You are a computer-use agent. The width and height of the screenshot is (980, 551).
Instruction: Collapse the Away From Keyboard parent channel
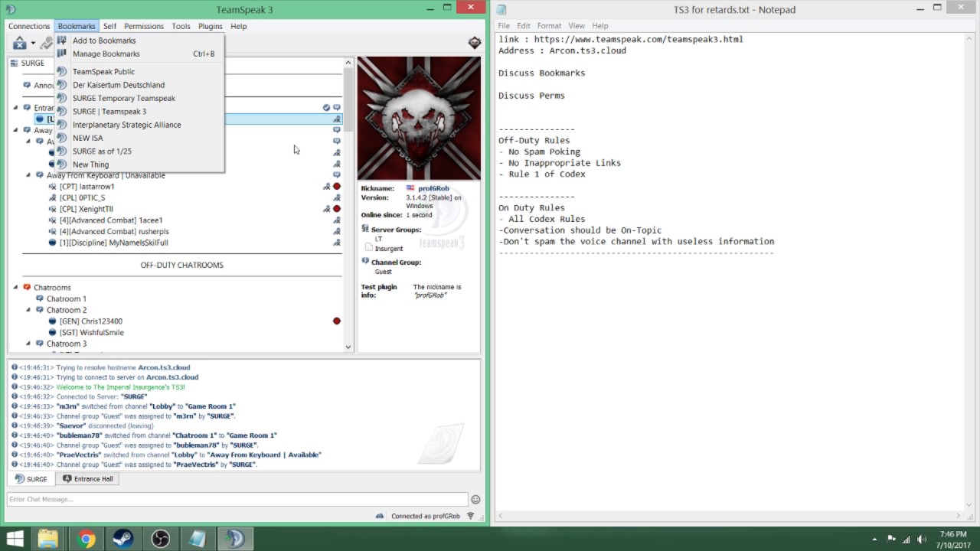(15, 130)
